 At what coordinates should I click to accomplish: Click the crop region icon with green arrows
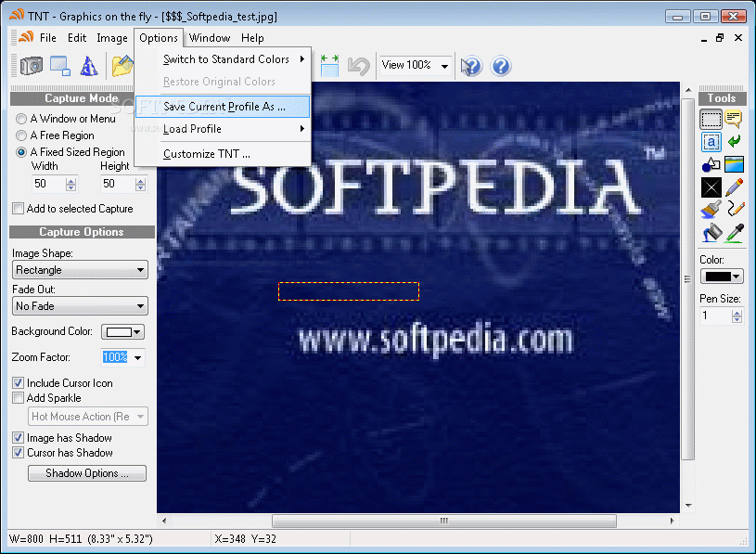coord(330,66)
